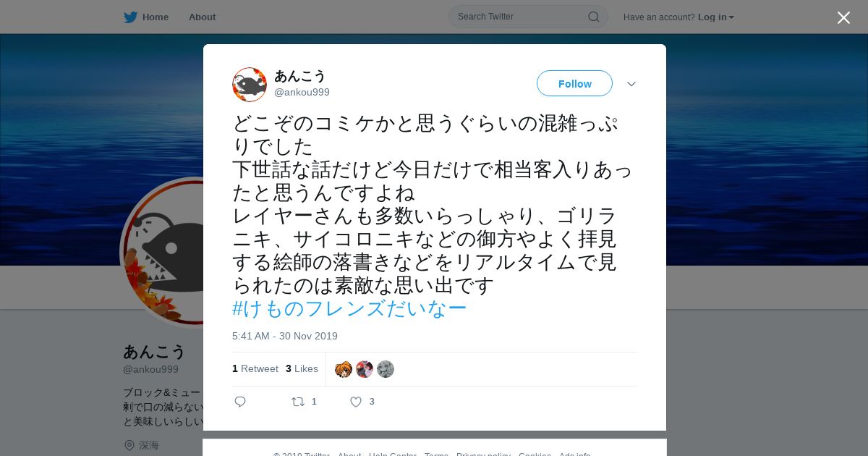Click the Twitter bird logo icon
Viewport: 868px width, 456px height.
click(130, 17)
